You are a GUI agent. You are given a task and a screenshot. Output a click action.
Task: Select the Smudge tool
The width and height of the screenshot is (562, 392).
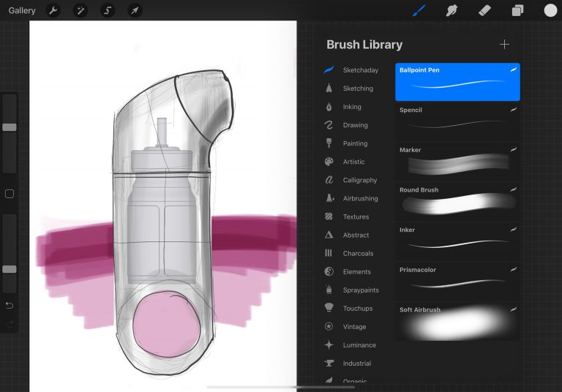point(452,10)
